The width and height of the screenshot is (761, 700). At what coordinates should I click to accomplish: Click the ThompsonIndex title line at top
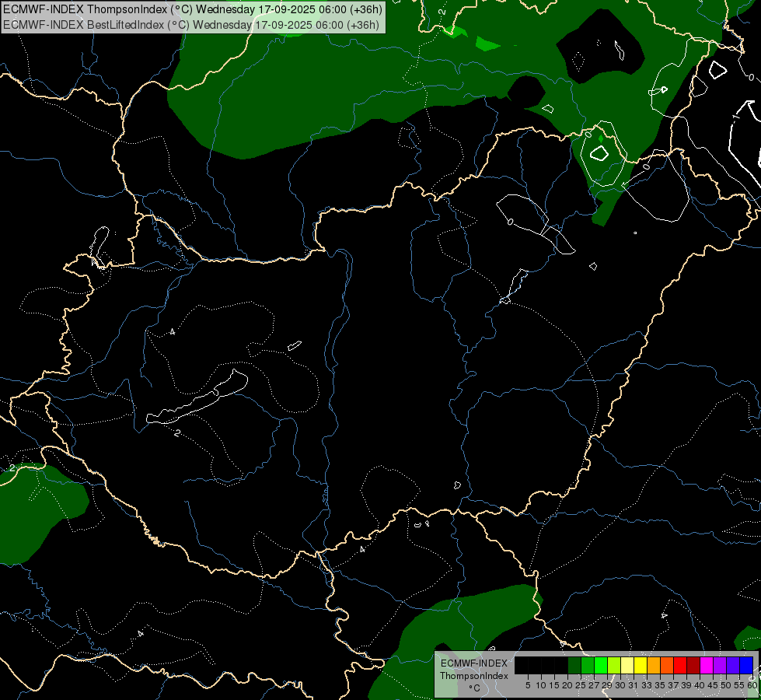(x=193, y=9)
